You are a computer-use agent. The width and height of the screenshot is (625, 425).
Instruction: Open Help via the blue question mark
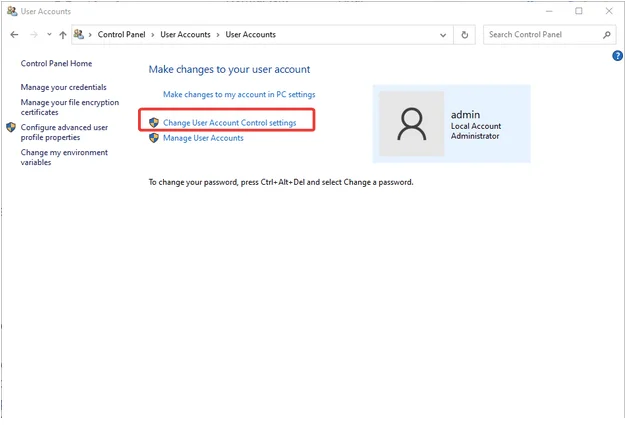click(617, 56)
